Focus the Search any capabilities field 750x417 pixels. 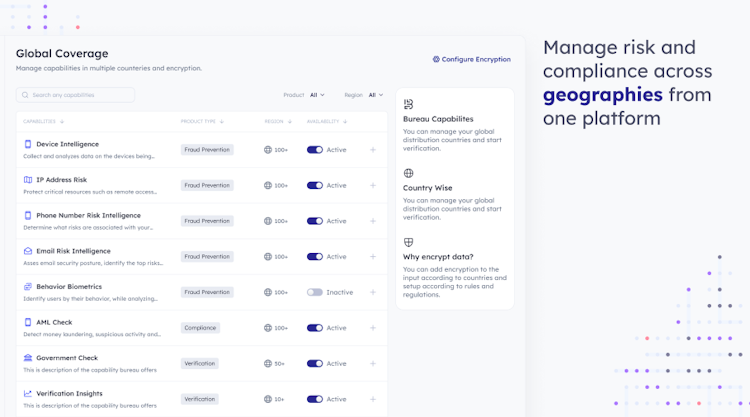[x=75, y=95]
